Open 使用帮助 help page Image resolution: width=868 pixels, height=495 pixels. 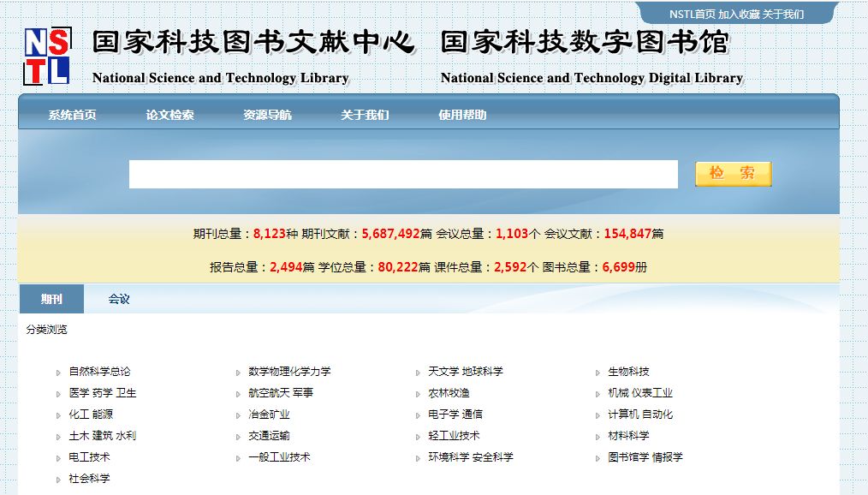[x=462, y=115]
